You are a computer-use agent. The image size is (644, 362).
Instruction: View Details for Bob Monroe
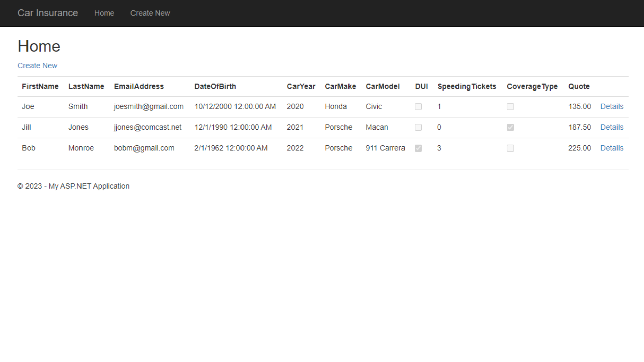pyautogui.click(x=611, y=148)
